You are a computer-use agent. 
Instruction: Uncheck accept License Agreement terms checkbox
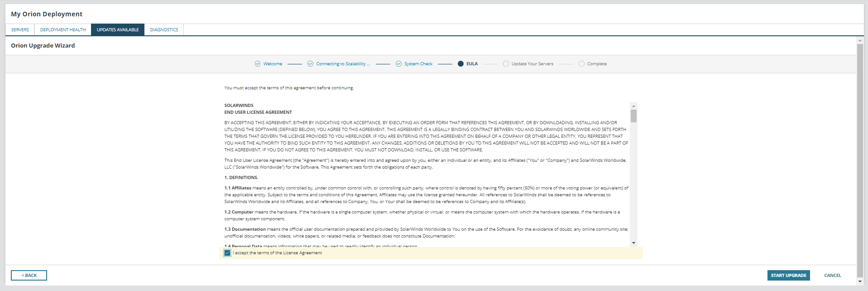point(227,253)
